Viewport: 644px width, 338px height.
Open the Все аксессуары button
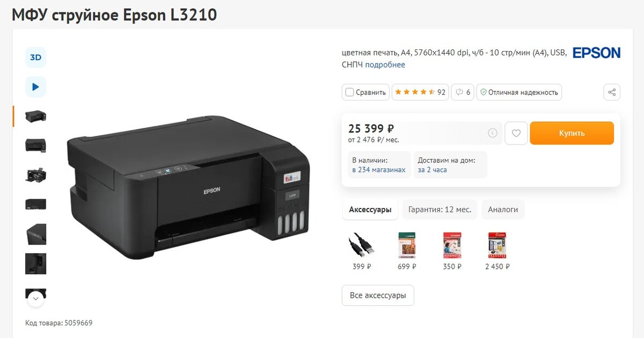[x=378, y=295]
